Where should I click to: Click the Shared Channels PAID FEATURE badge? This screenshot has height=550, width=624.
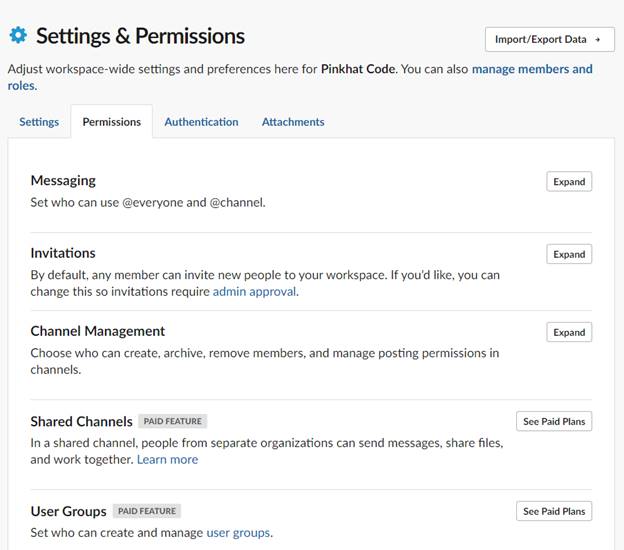tap(172, 421)
